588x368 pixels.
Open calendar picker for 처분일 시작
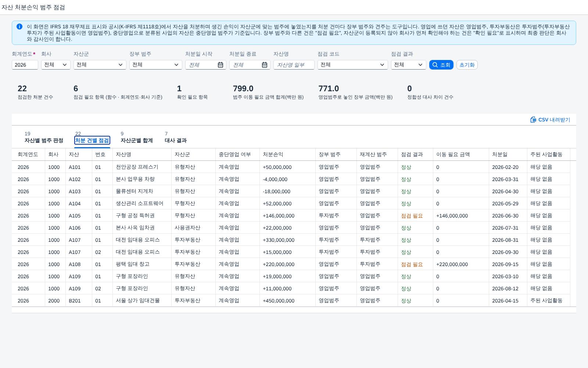220,65
